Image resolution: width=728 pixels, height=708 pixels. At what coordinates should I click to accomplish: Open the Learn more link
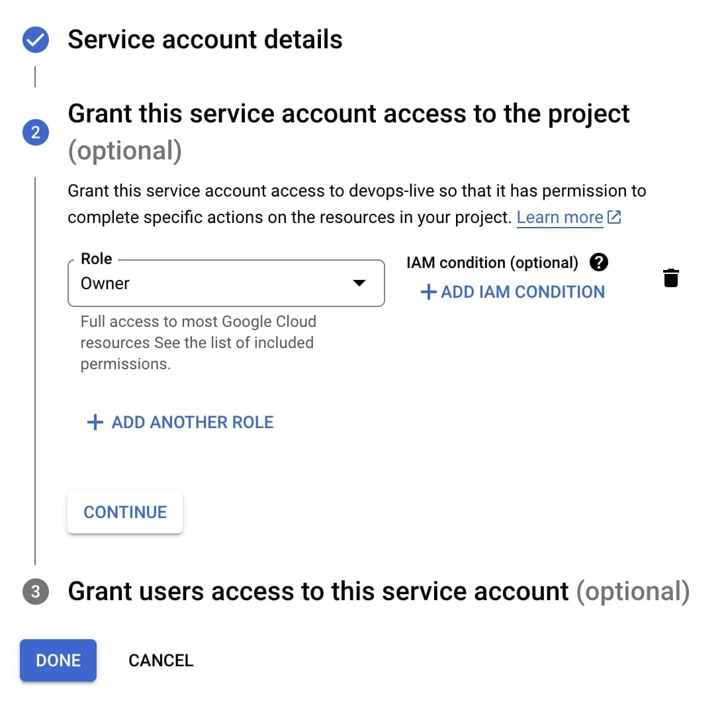[560, 217]
